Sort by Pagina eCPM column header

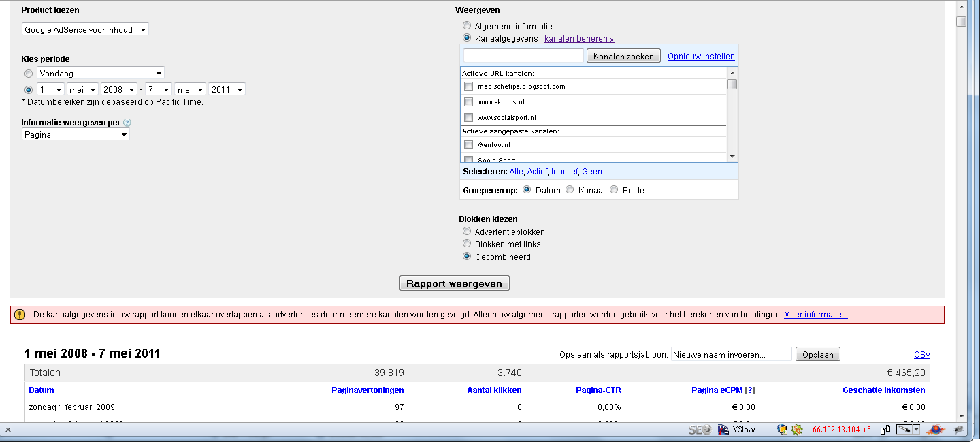coord(717,390)
